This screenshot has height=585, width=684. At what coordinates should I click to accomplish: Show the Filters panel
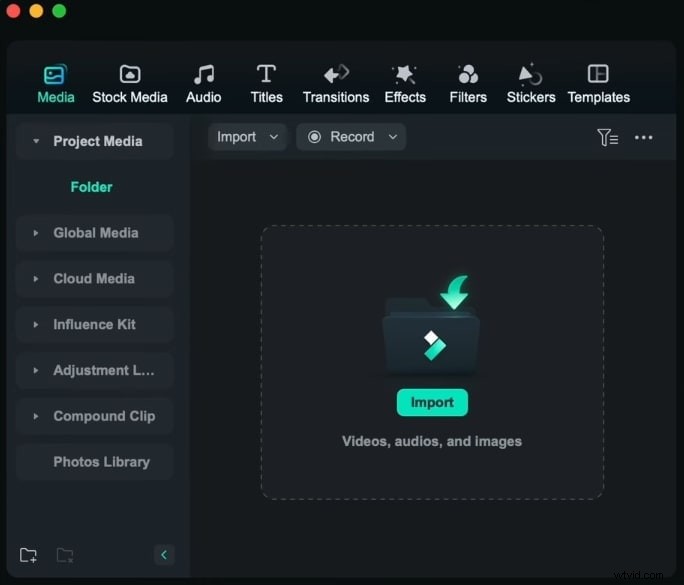pyautogui.click(x=468, y=84)
